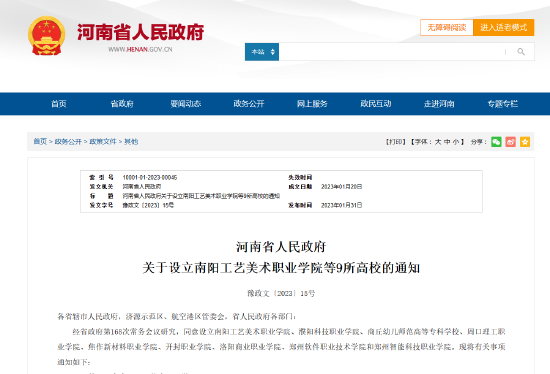Click the 分享 label

[x=479, y=142]
